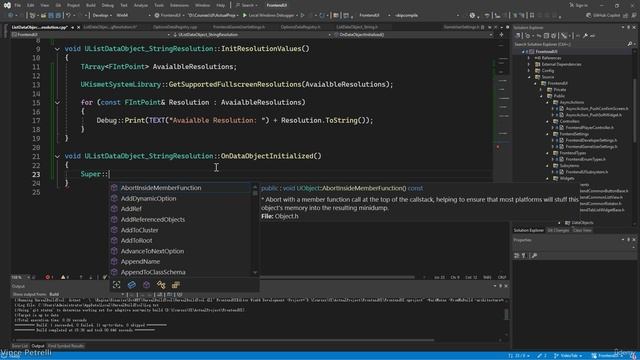The width and height of the screenshot is (640, 360).
Task: Click the IntelliSense list scrollbar
Action: 255,230
